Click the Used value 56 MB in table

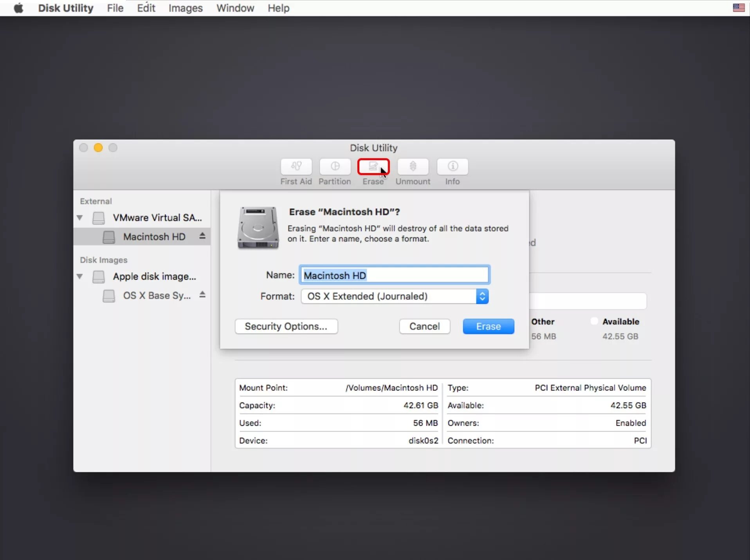(425, 423)
